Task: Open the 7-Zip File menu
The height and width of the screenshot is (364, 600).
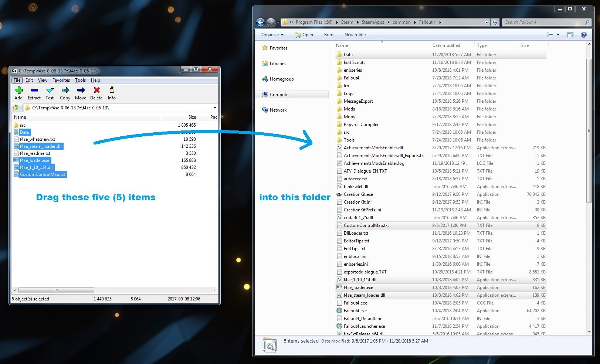Action: coord(17,80)
